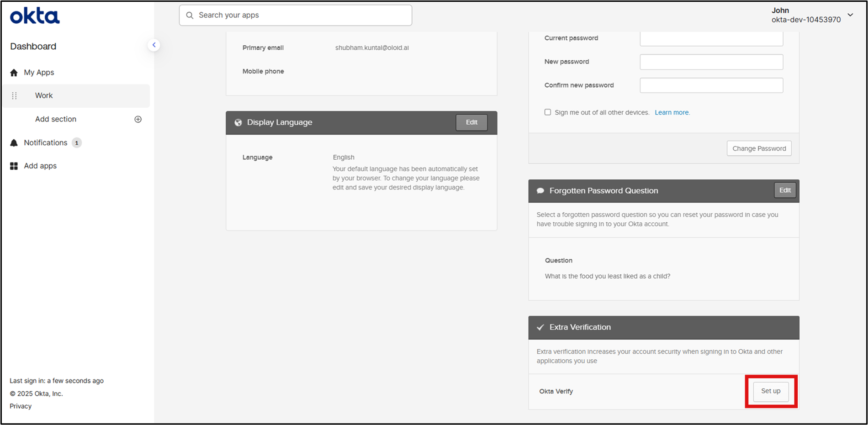Click the Okta logo
The width and height of the screenshot is (868, 425).
pos(35,16)
